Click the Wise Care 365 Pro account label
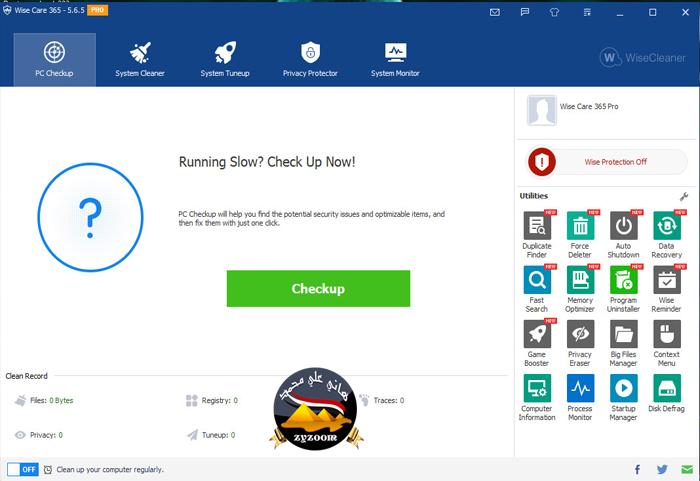 (x=589, y=106)
